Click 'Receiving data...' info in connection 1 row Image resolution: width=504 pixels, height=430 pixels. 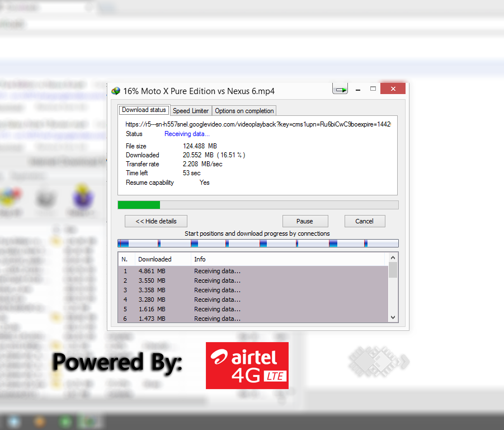pos(217,271)
